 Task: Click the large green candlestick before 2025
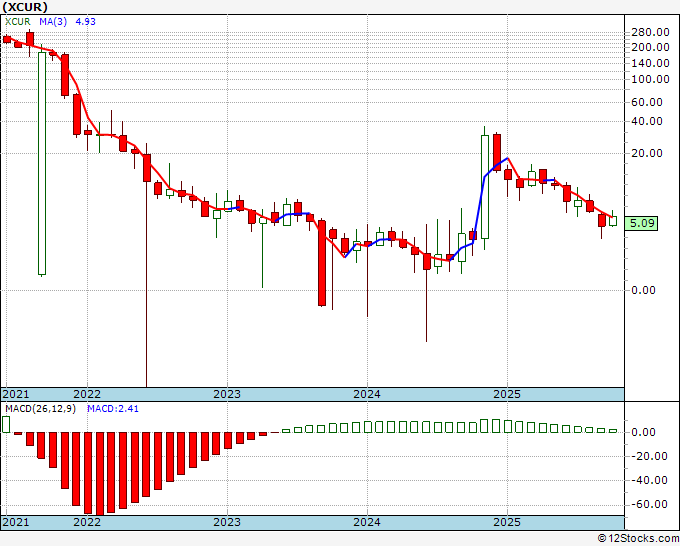485,187
